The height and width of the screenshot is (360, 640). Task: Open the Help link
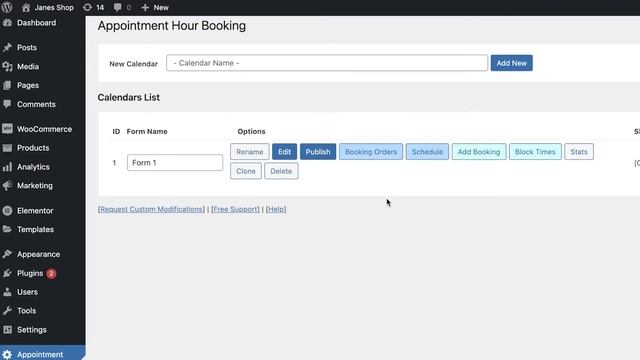[x=276, y=209]
